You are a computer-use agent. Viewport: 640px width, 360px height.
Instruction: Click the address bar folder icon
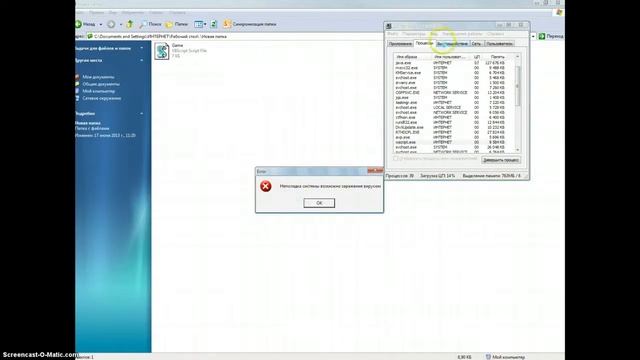point(90,36)
